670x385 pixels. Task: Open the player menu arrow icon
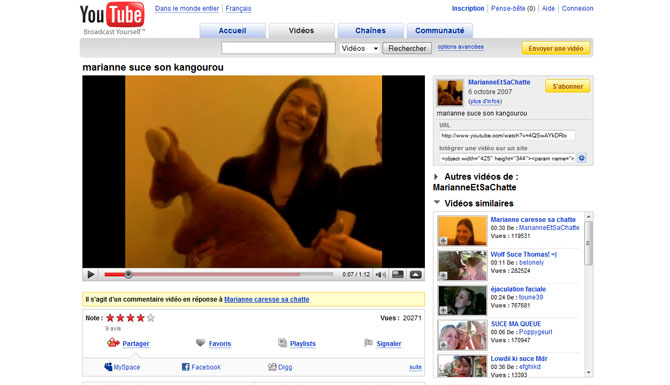point(416,274)
